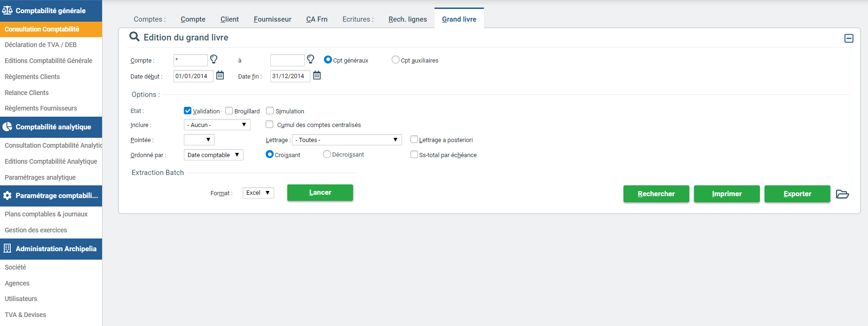Open the Date fin calendar picker

point(317,75)
